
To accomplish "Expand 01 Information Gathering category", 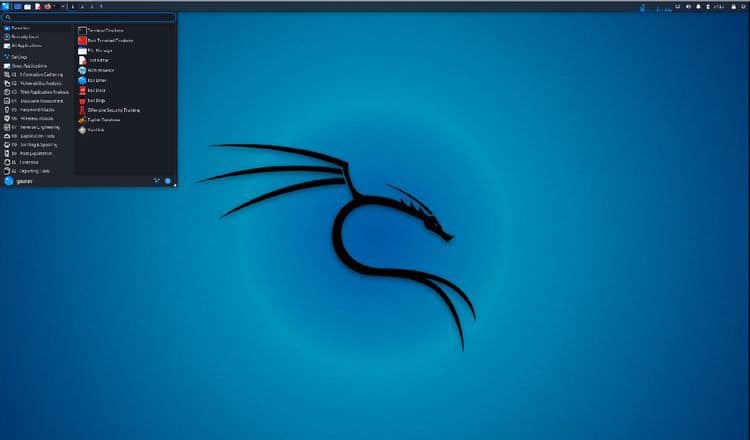I will click(40, 74).
